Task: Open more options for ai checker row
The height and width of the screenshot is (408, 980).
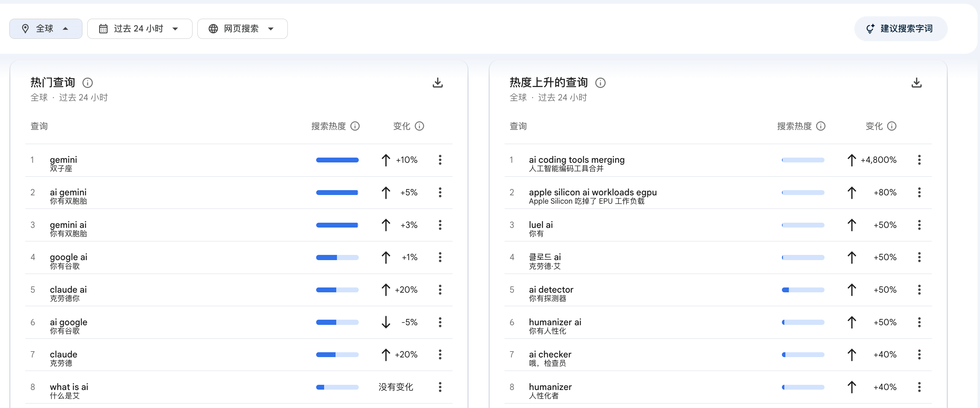Action: tap(919, 355)
